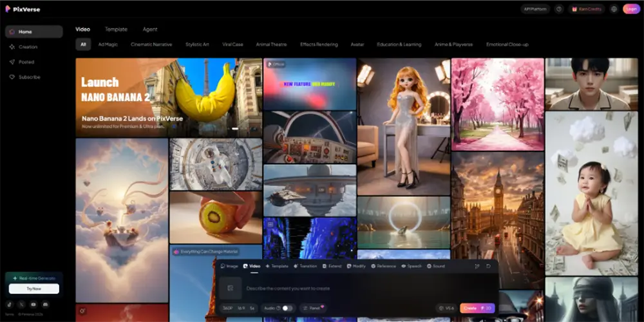Expand the V5.6 model version selector
The width and height of the screenshot is (644, 322).
point(446,308)
